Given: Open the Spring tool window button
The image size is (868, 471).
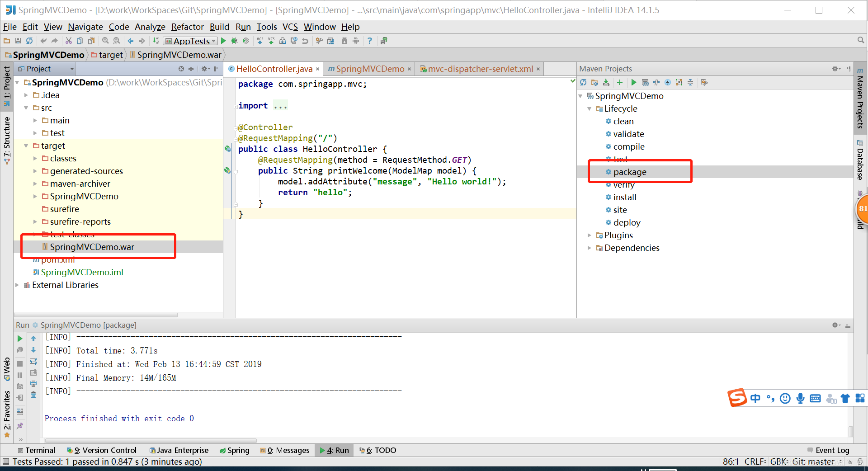Looking at the screenshot, I should coord(235,450).
